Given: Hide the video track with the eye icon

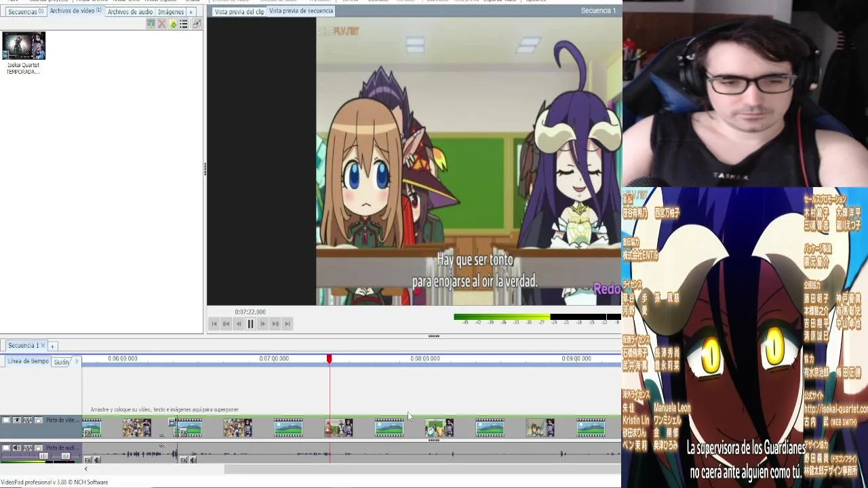Looking at the screenshot, I should click(17, 420).
